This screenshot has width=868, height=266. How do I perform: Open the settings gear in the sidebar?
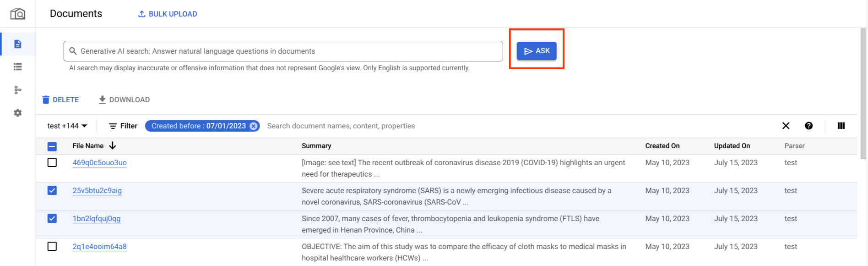[x=18, y=113]
